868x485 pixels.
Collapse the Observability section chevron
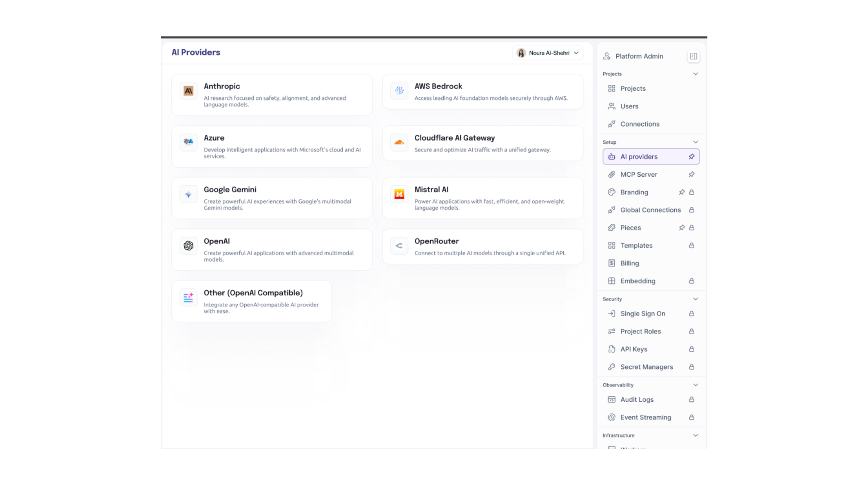(x=695, y=385)
